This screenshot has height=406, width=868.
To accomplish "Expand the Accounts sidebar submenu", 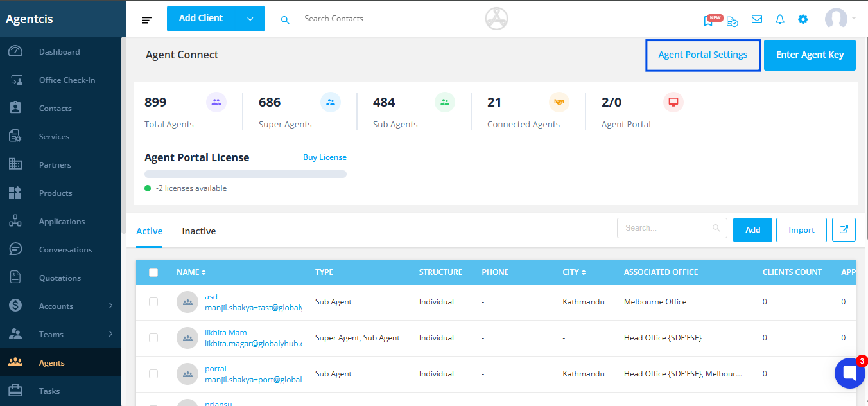I will [110, 306].
